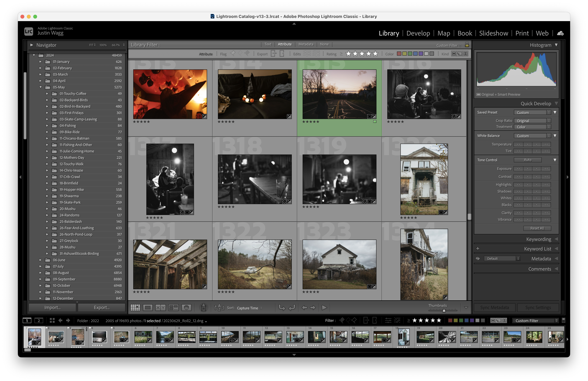Screen dimensions: 588x381
Task: Select the Painter spray-can tool
Action: click(x=203, y=308)
